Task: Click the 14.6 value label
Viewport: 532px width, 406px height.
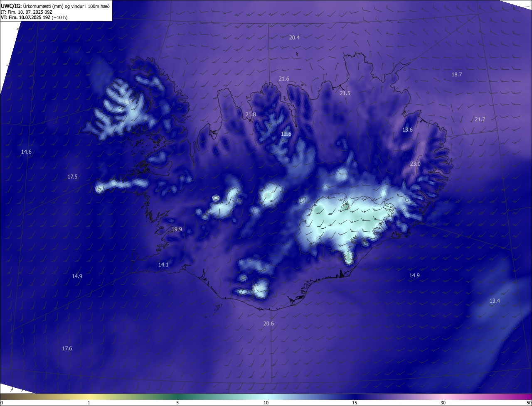Action: tap(26, 152)
